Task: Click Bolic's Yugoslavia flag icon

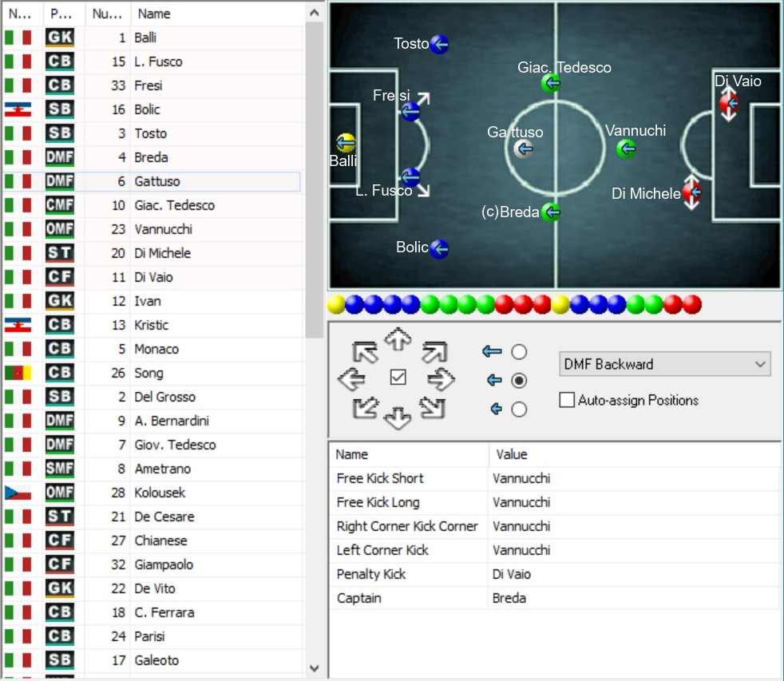Action: [18, 109]
